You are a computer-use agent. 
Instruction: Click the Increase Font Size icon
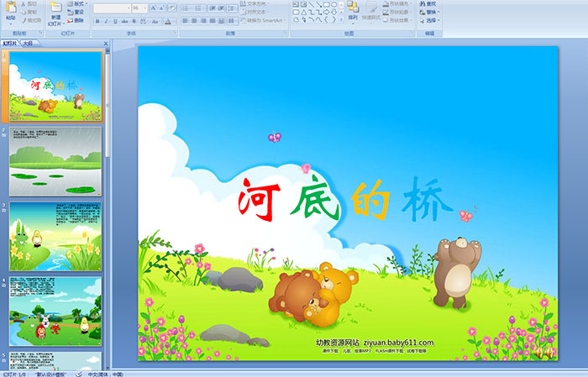(x=149, y=8)
